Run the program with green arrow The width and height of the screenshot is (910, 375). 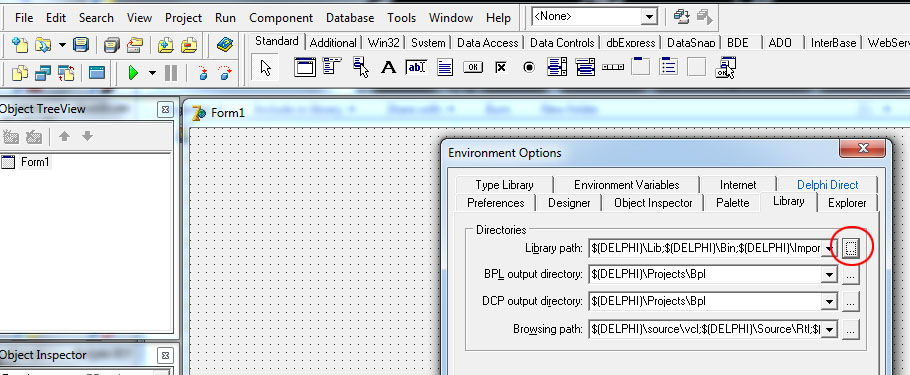coord(133,73)
